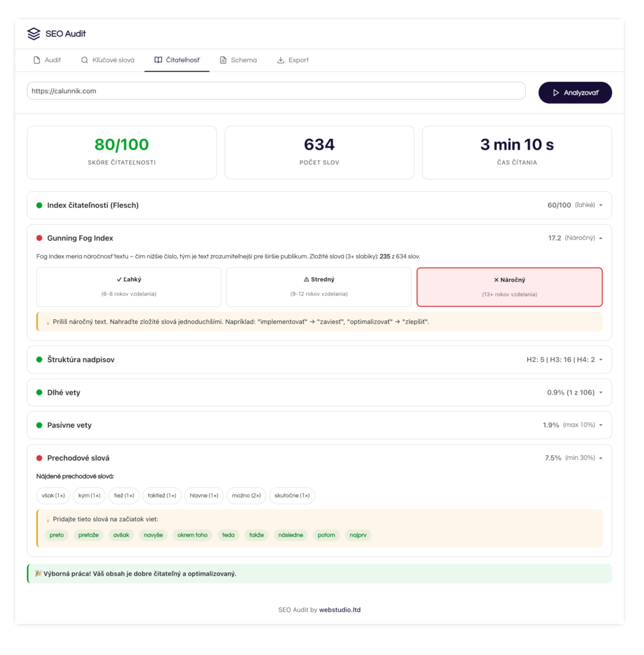Open the Schema tab
Screen dimensions: 644x655
click(x=239, y=60)
